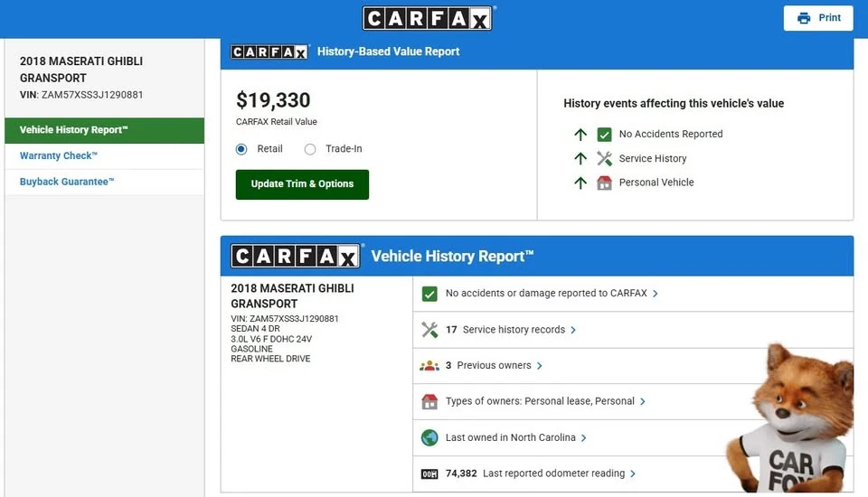
Task: Expand chevron after No accidents or damage reported
Action: coord(656,294)
